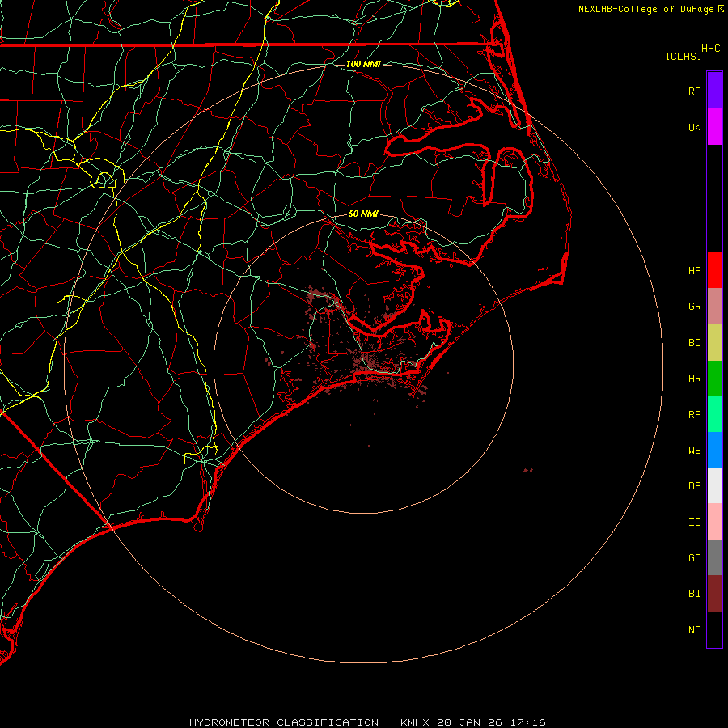Screen dimensions: 728x728
Task: Click the GC legend label
Action: pyautogui.click(x=694, y=558)
